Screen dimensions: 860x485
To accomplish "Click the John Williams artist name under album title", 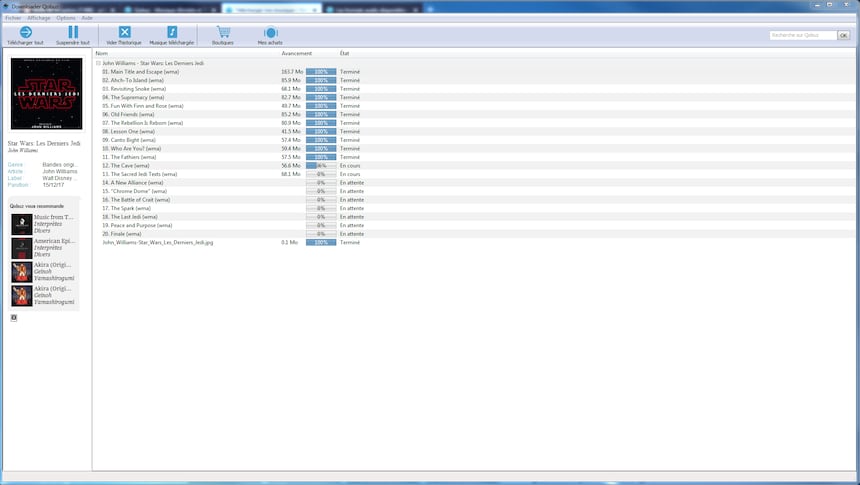I will click(22, 150).
